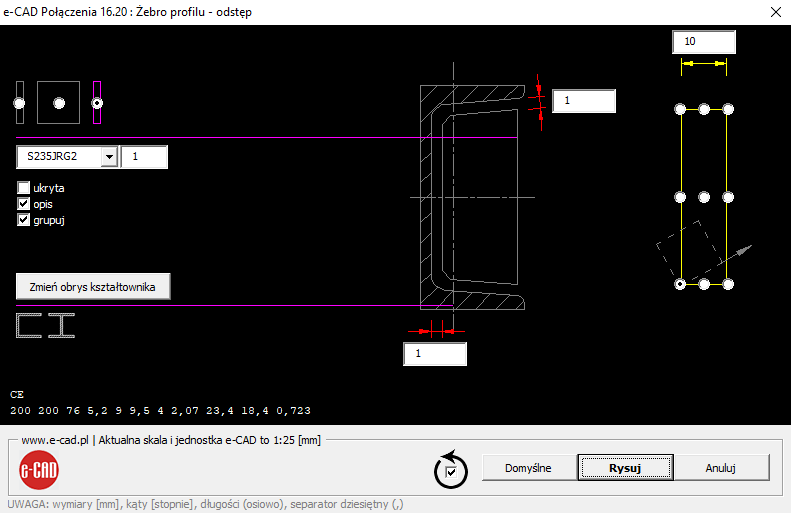Close the Żebro profilu dialog window
791x513 pixels.
coord(776,12)
